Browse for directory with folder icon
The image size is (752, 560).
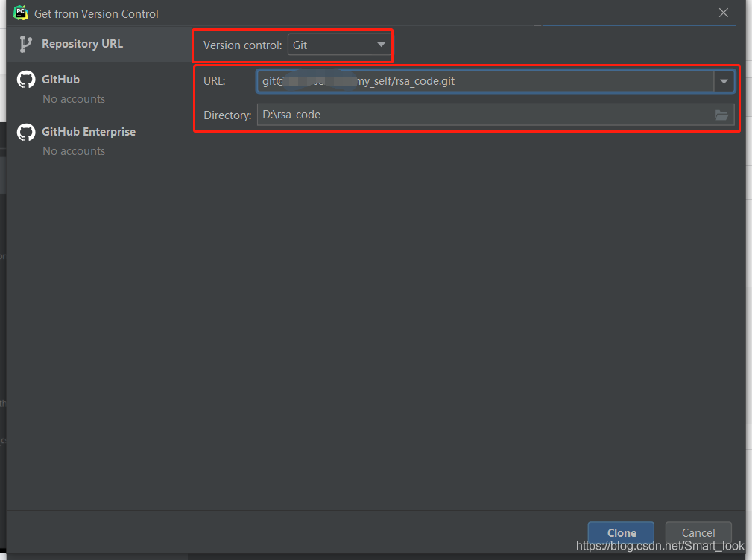(721, 115)
